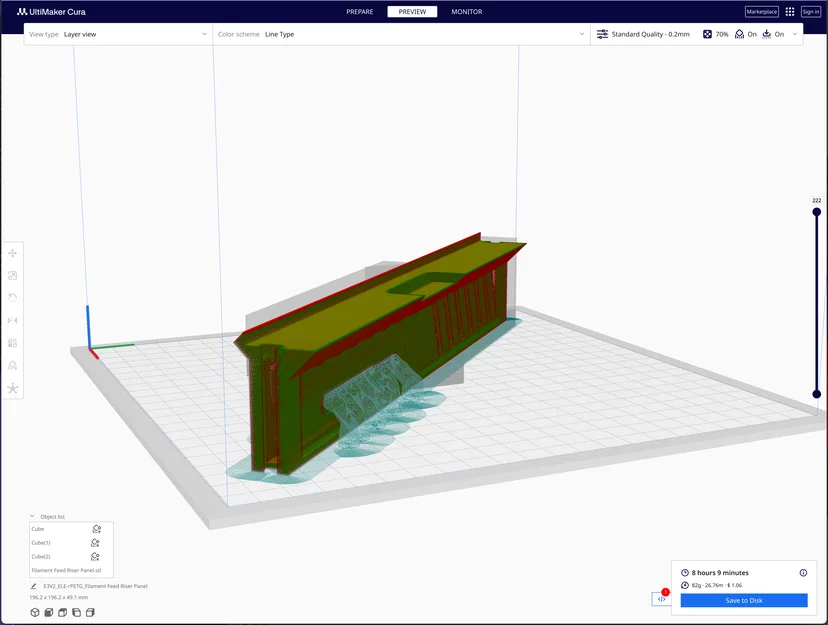Open the post-processing scripts button with red badge
This screenshot has width=828, height=625.
pos(661,599)
